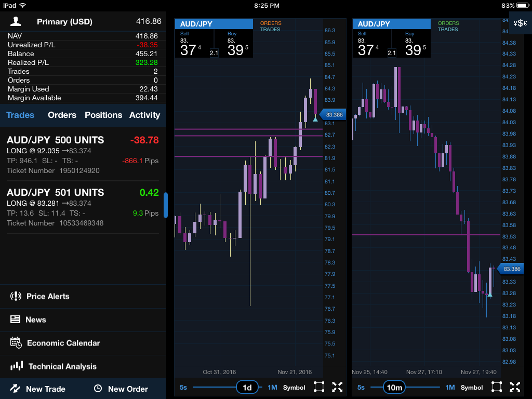Toggle ORDERS overlay on left chart
This screenshot has height=399, width=532.
pyautogui.click(x=271, y=23)
